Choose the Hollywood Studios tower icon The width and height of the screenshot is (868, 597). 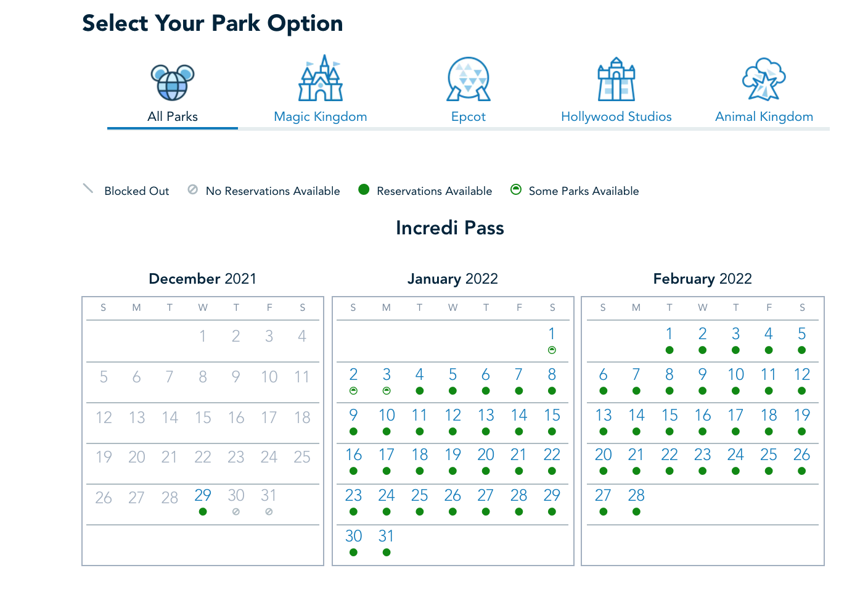point(616,80)
